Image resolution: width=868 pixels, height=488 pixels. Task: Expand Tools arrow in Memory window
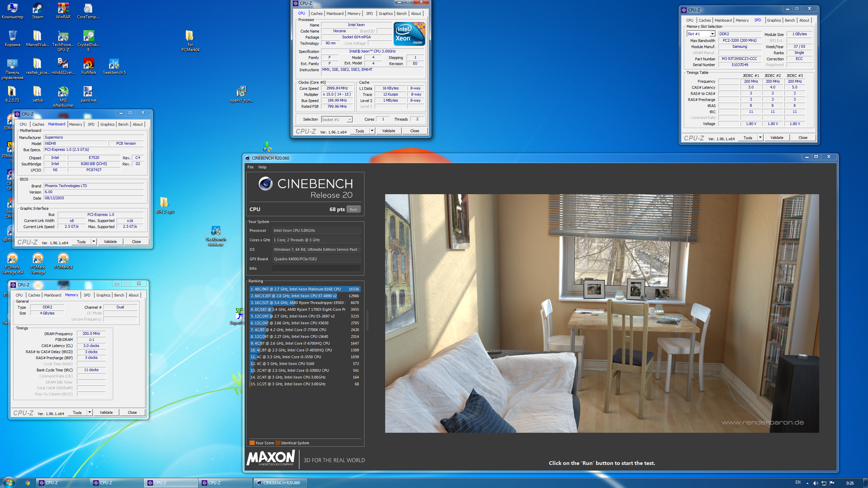tap(90, 412)
